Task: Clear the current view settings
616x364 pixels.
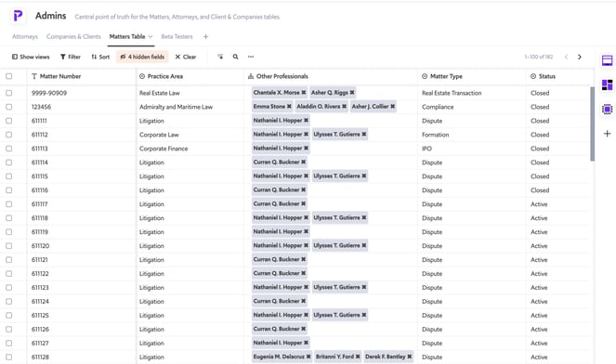Action: [x=186, y=57]
